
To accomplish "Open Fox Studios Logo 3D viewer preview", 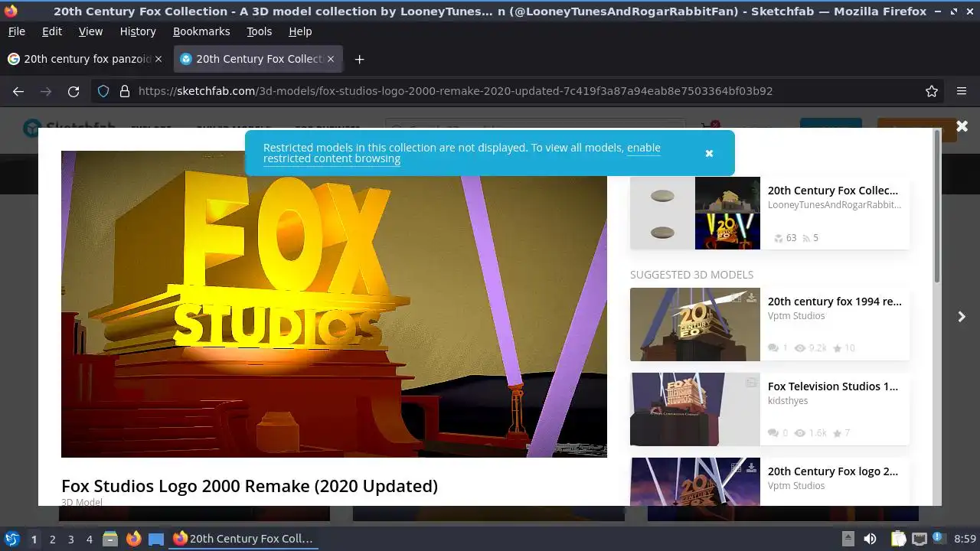I will (334, 304).
